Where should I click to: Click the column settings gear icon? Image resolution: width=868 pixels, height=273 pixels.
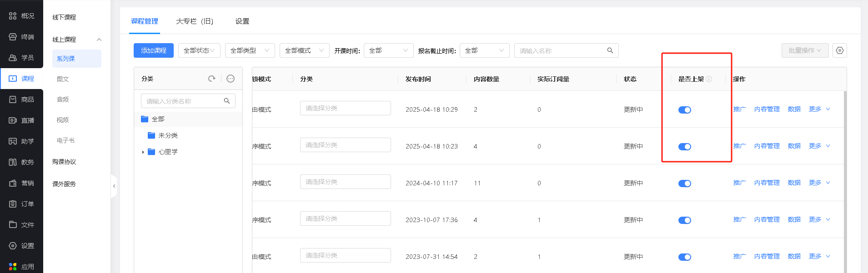tap(839, 50)
